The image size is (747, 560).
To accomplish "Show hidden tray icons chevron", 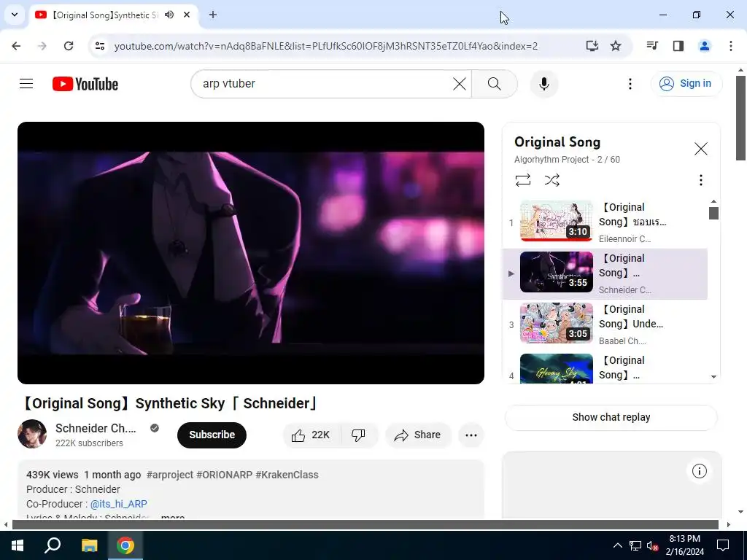I will tap(617, 545).
